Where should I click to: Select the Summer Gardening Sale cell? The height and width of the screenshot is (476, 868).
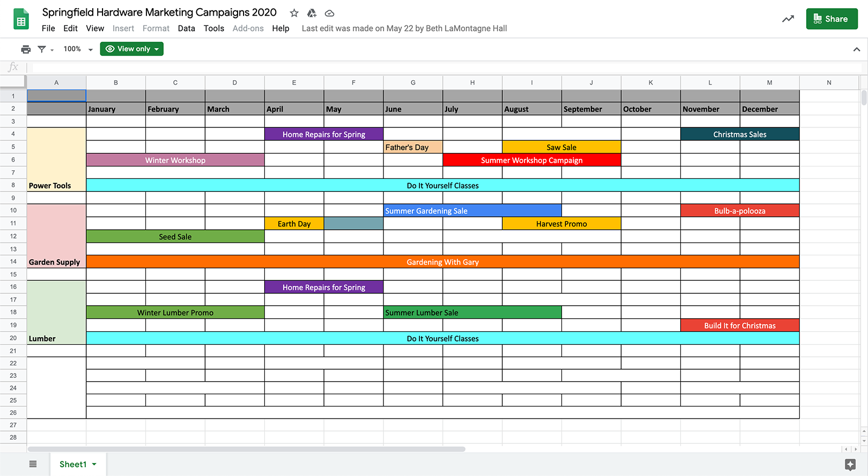473,210
